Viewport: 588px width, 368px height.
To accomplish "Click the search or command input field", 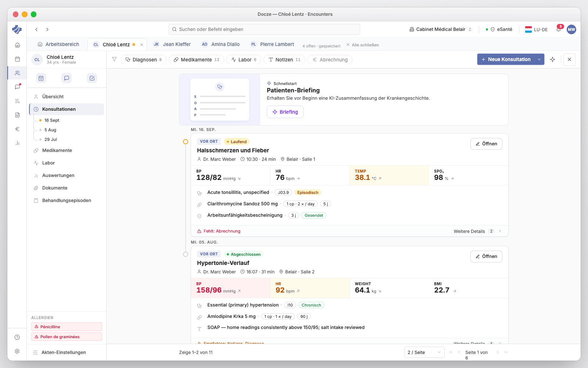I will [x=264, y=29].
